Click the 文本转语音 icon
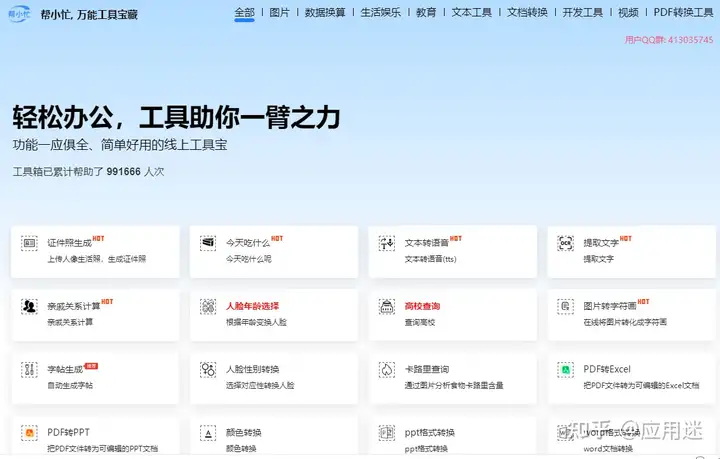The image size is (720, 459). [387, 243]
